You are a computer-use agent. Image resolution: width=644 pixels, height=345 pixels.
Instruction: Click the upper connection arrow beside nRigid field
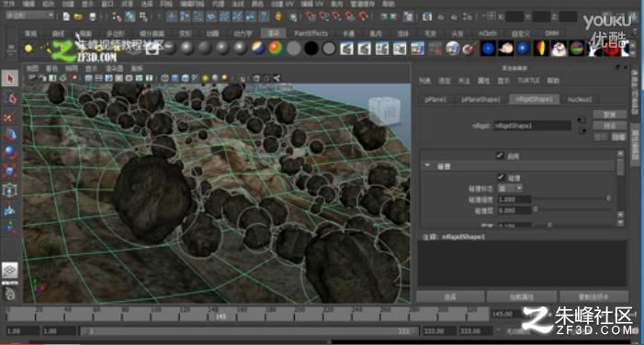point(582,120)
